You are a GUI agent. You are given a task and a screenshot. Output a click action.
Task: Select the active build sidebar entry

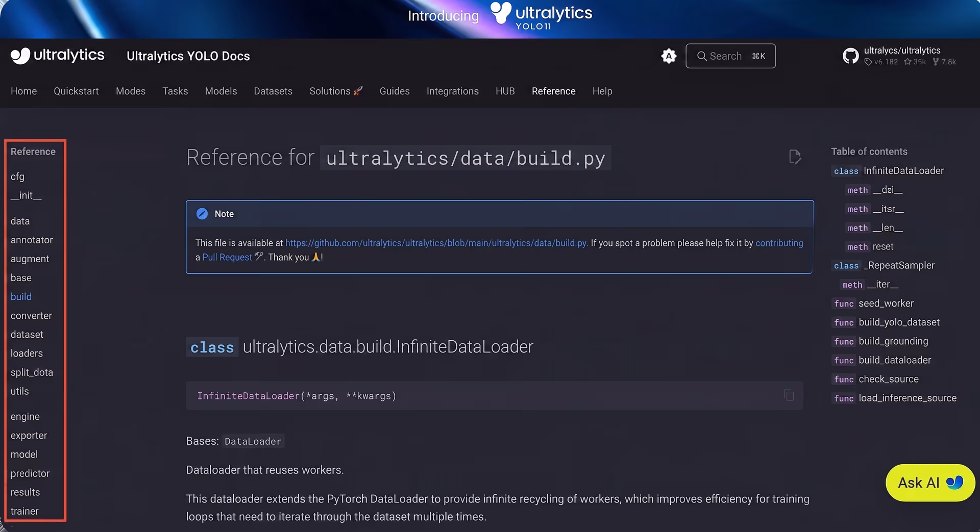(x=21, y=296)
